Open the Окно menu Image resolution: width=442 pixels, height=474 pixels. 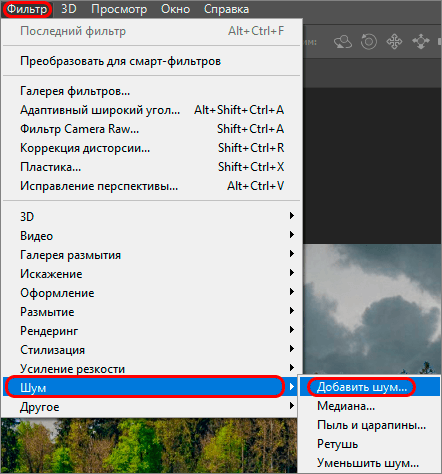175,9
